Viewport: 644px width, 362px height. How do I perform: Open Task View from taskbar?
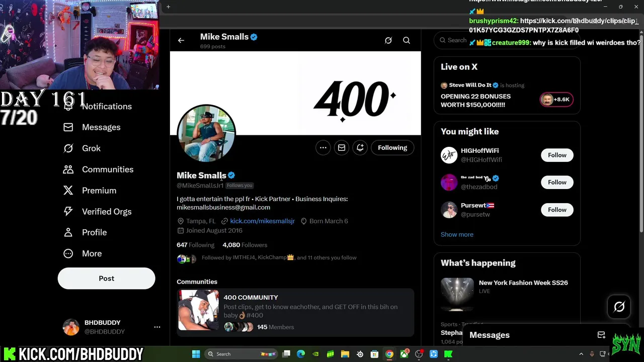286,354
